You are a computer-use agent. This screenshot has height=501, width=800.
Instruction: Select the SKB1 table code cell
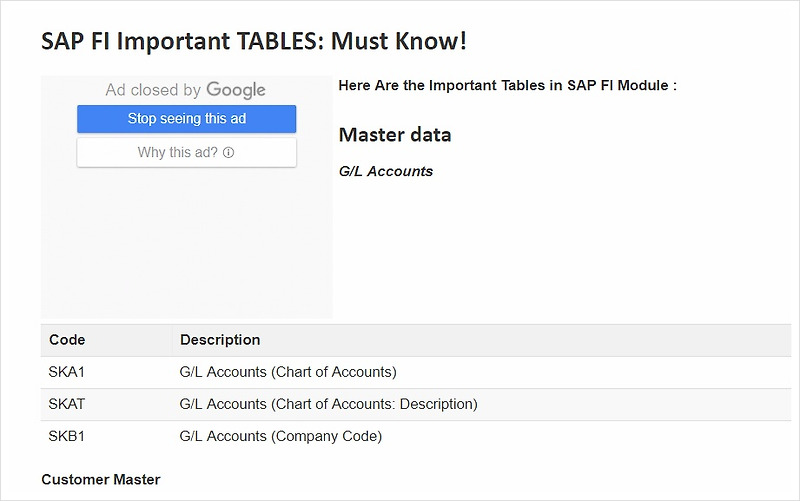106,436
